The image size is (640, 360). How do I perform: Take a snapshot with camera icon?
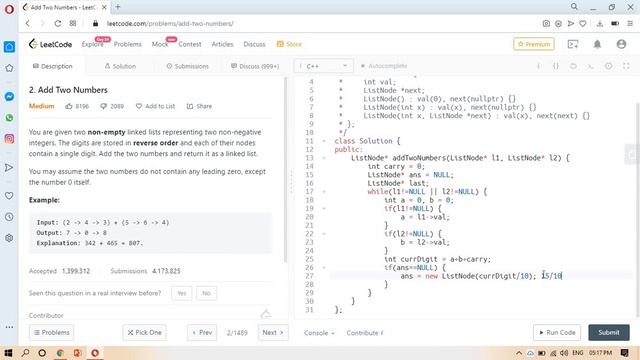pyautogui.click(x=546, y=24)
